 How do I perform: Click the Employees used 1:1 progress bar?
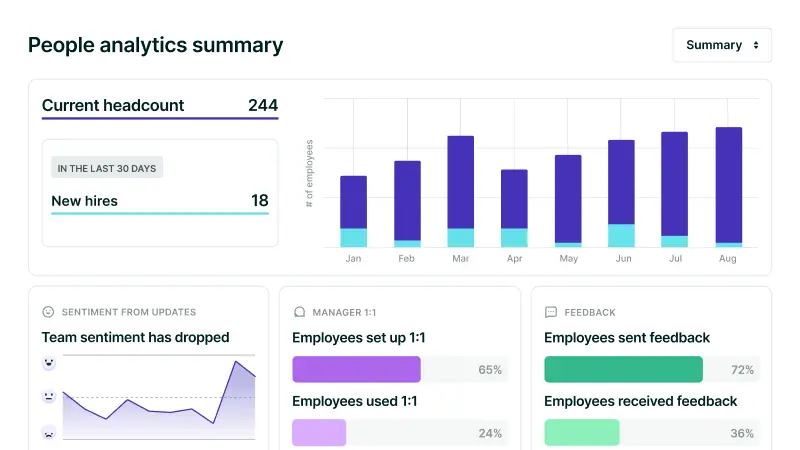pos(400,433)
